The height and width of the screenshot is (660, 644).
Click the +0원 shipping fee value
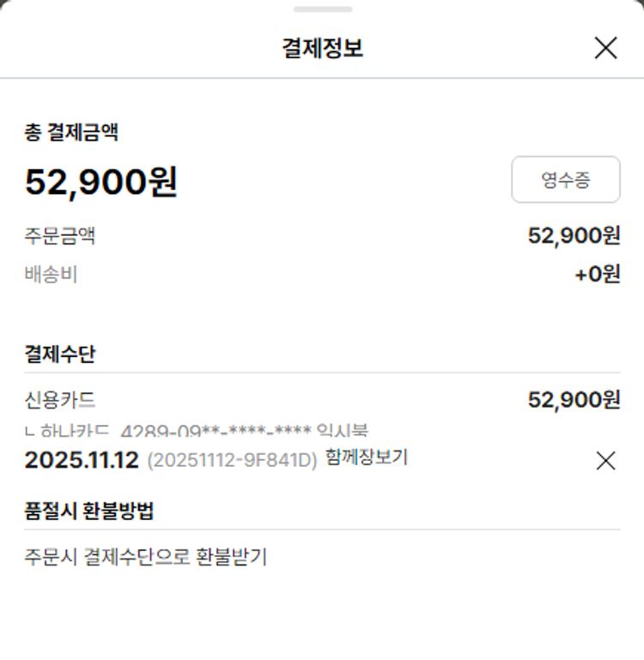pyautogui.click(x=597, y=275)
